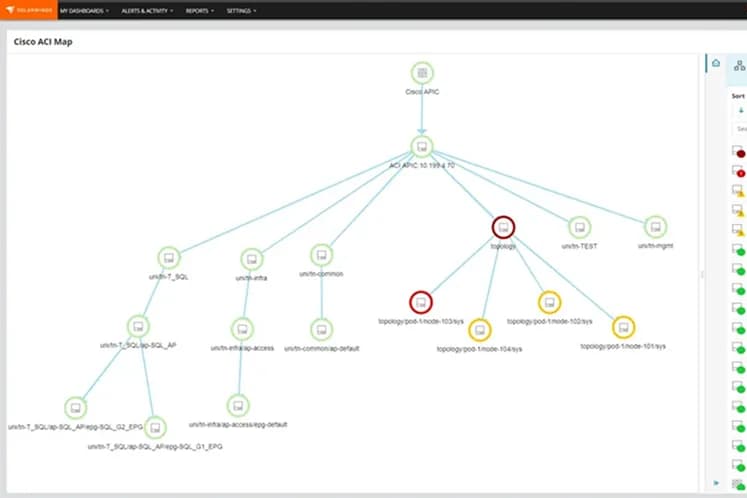The width and height of the screenshot is (747, 498).
Task: Click the ap-access/epg-default node icon
Action: coord(238,406)
